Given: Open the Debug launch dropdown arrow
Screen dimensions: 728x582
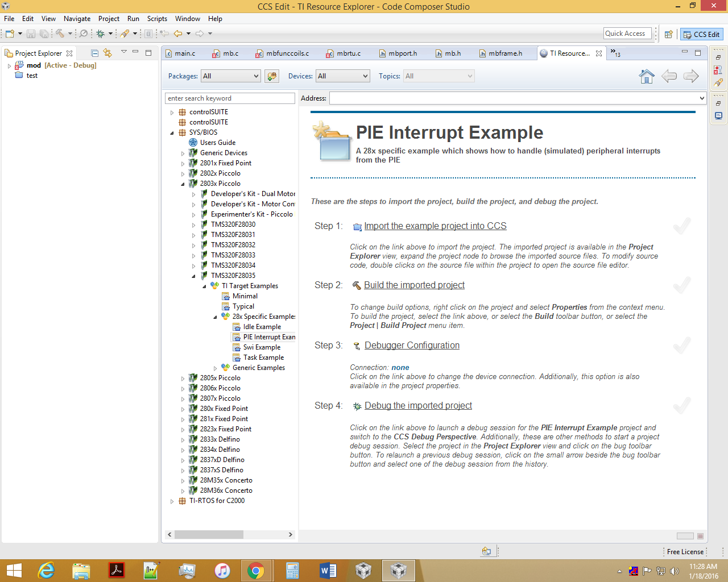Looking at the screenshot, I should click(110, 34).
